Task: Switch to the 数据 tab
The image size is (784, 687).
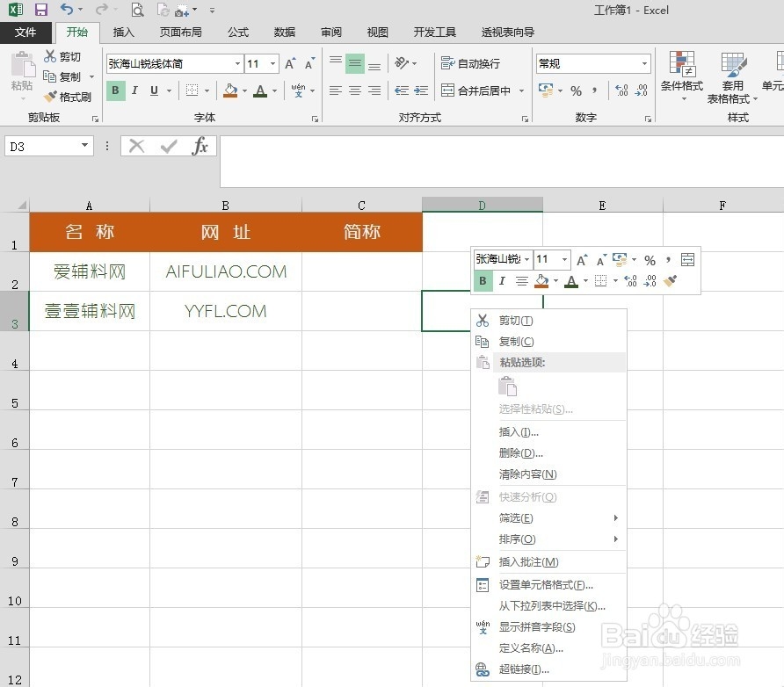Action: pyautogui.click(x=285, y=33)
